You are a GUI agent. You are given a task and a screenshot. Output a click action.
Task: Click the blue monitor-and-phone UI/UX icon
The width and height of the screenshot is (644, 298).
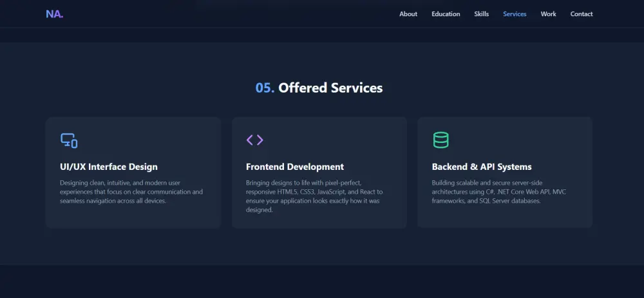(69, 140)
